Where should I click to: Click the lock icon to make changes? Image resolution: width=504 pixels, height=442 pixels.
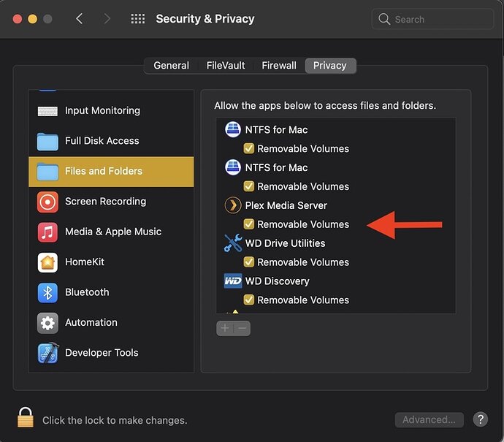point(26,417)
